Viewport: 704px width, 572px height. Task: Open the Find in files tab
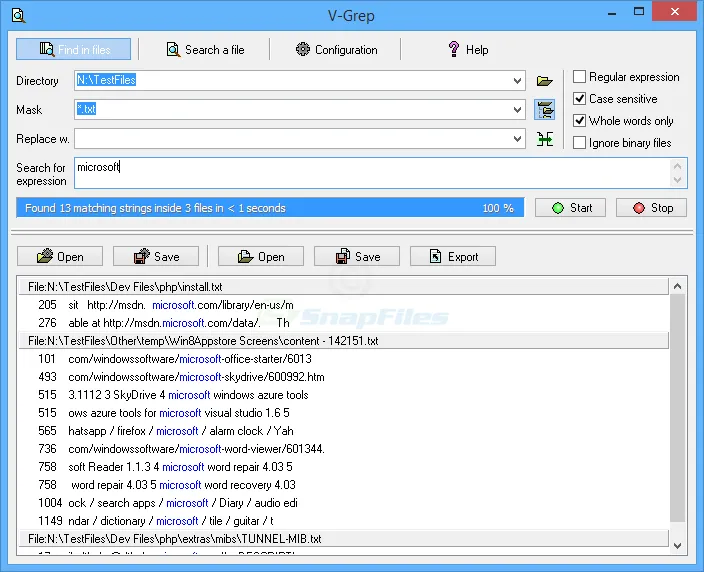(x=74, y=49)
